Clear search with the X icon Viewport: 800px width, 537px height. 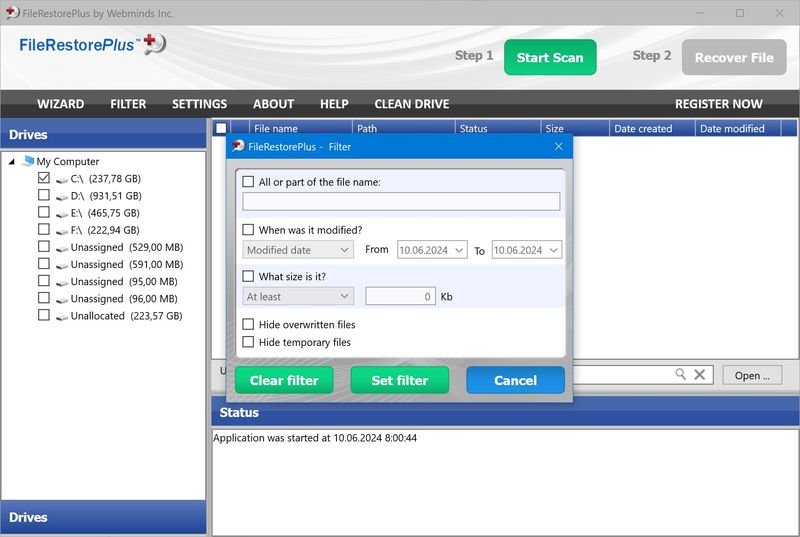pos(700,375)
